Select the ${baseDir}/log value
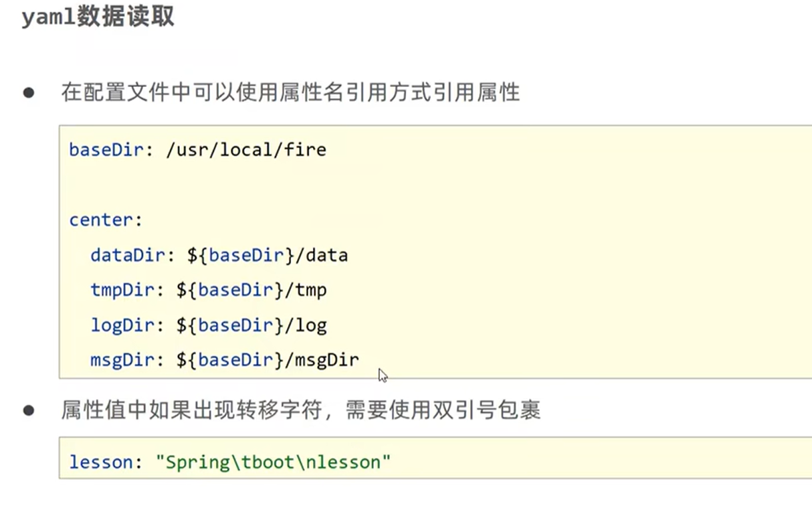812x508 pixels. point(251,326)
